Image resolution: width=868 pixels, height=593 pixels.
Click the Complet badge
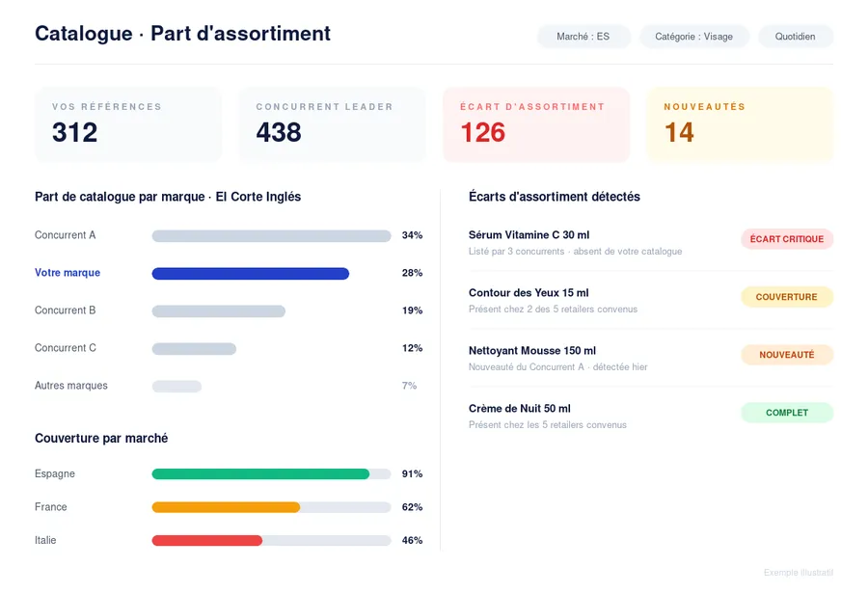pos(787,413)
